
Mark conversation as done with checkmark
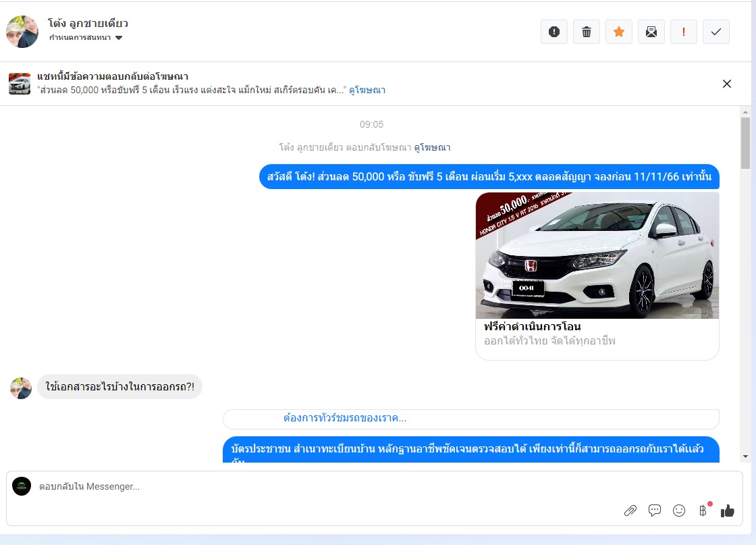point(716,32)
